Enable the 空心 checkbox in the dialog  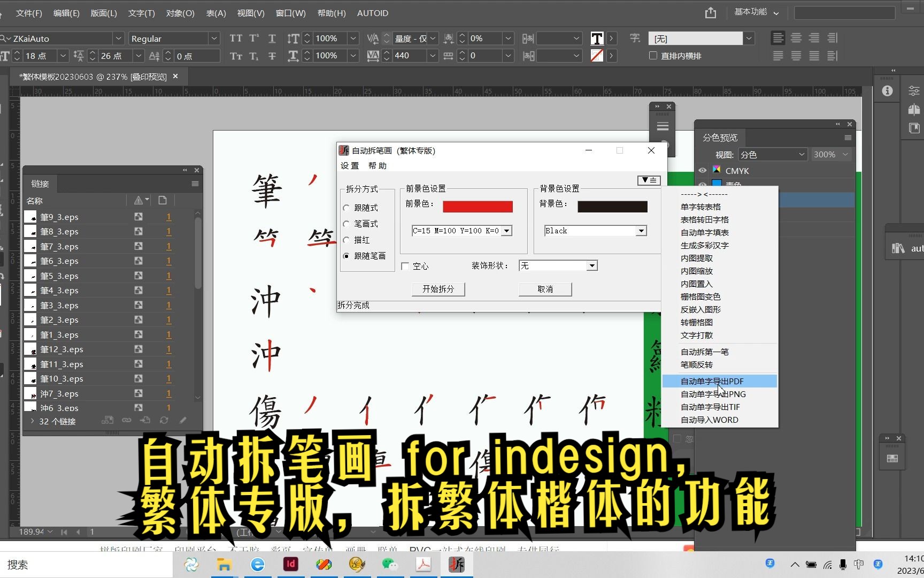pyautogui.click(x=405, y=266)
